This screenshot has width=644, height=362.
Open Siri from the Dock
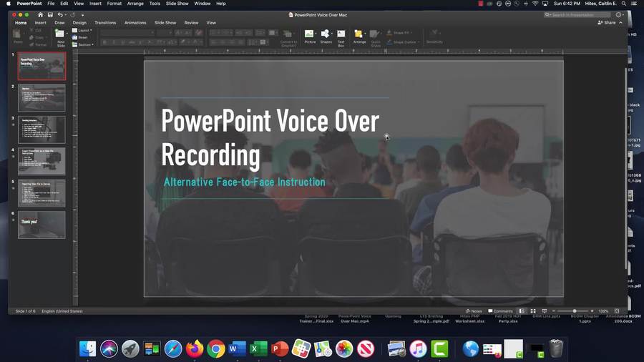(x=109, y=349)
